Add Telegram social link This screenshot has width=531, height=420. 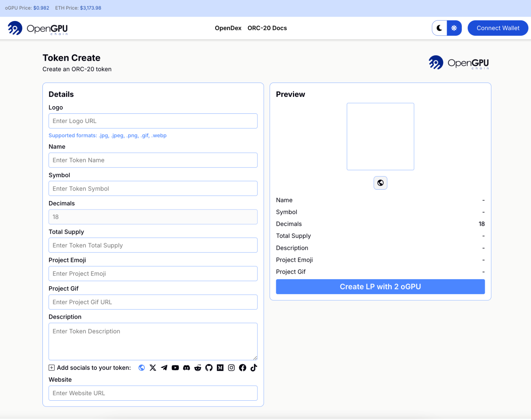click(x=164, y=367)
